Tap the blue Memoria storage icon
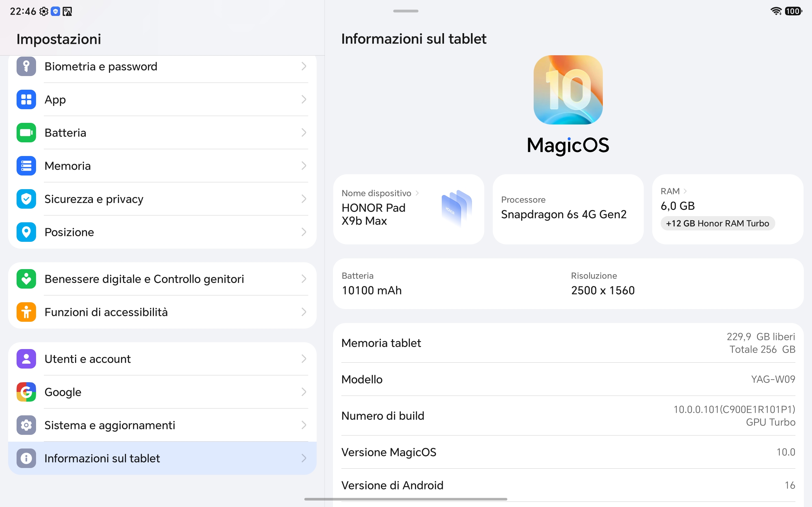 pyautogui.click(x=26, y=166)
